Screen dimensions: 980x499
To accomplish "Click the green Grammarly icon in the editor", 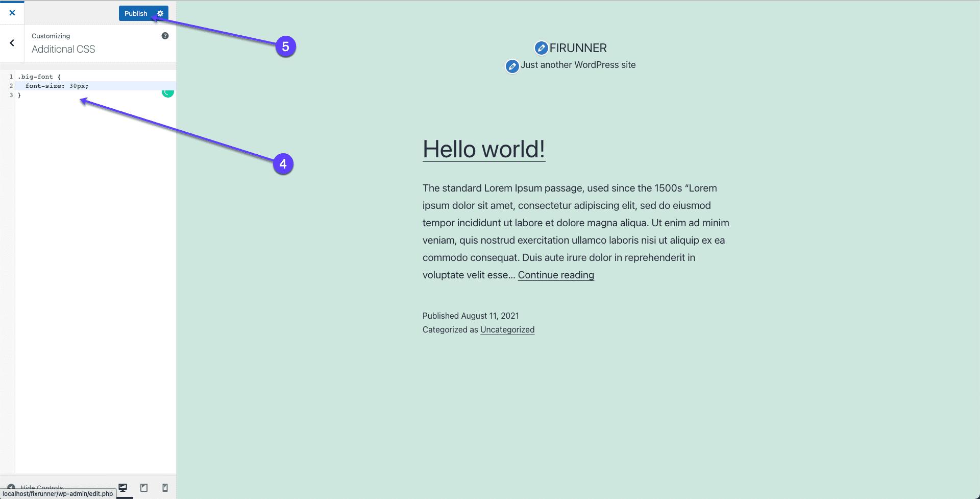I will coord(168,92).
